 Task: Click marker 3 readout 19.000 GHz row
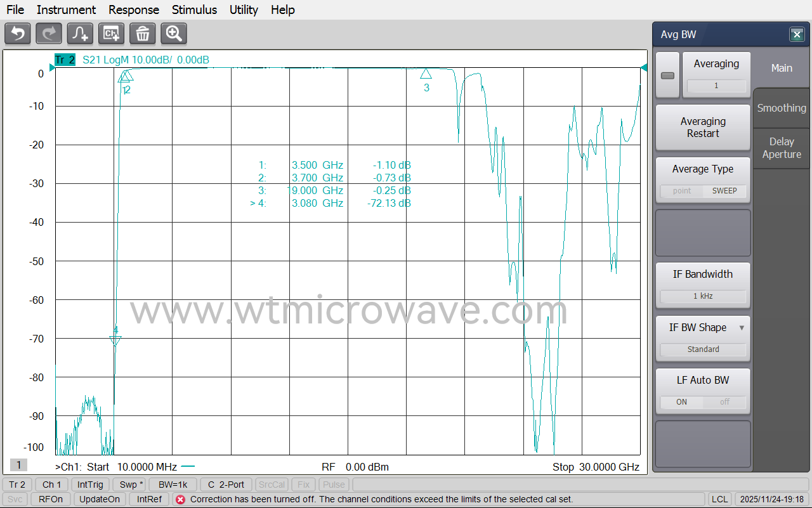tap(335, 190)
